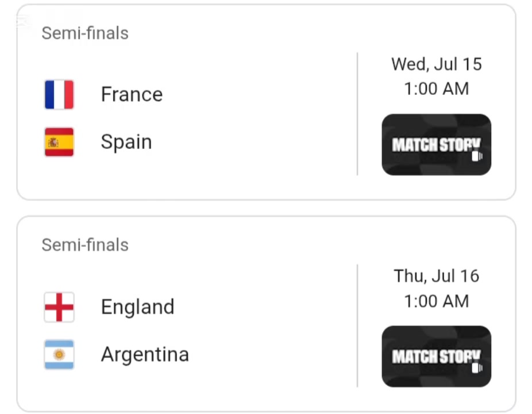Click Wed, Jul 15 match date
Image resolution: width=532 pixels, height=414 pixels.
point(436,64)
